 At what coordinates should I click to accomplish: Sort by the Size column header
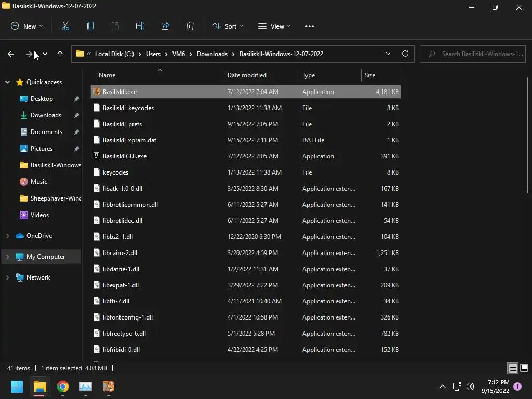coord(382,75)
